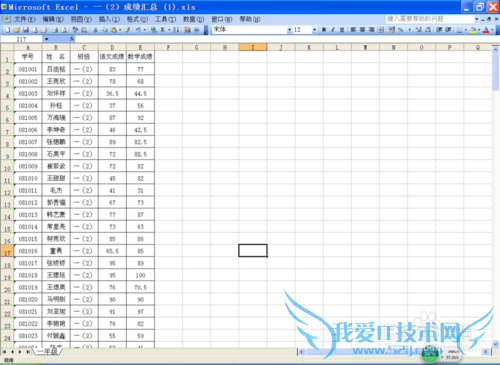Click the last-sheet navigation arrow
500x365 pixels.
click(x=28, y=352)
